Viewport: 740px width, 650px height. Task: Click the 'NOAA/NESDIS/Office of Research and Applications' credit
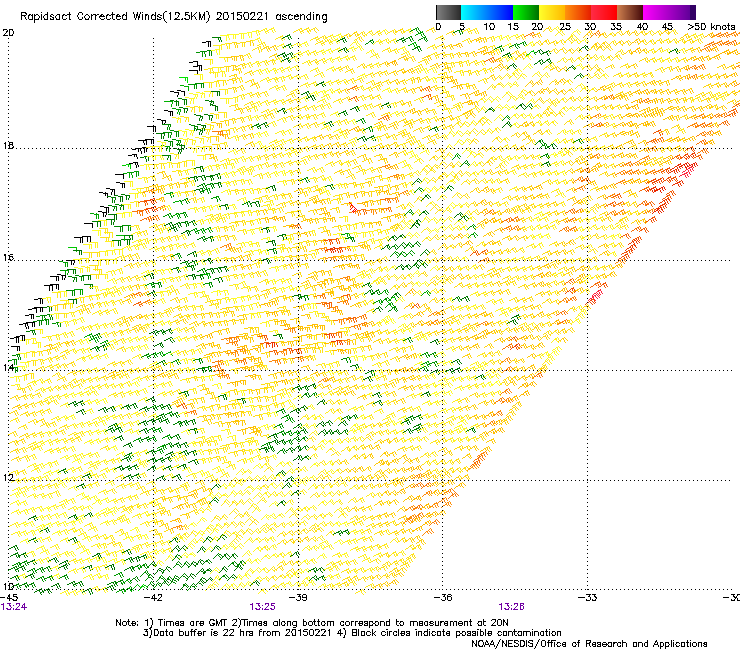(x=589, y=644)
